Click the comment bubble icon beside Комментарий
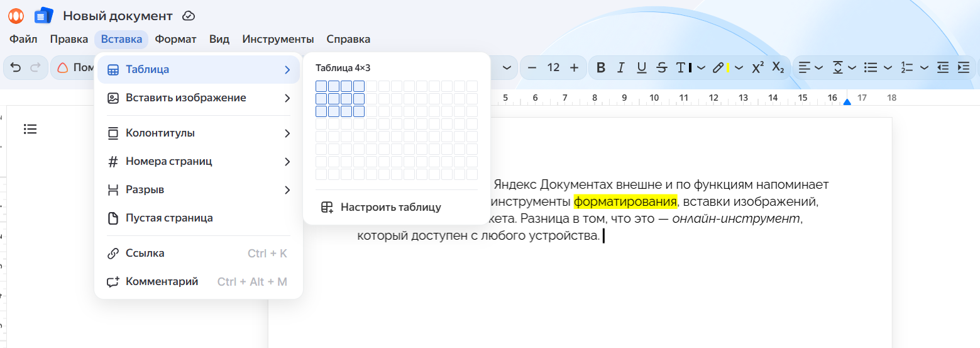Viewport: 980px width, 348px height. [x=113, y=282]
